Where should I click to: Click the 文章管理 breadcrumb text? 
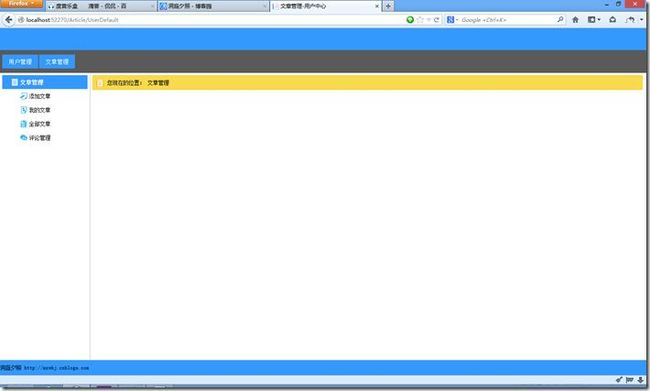(x=158, y=83)
